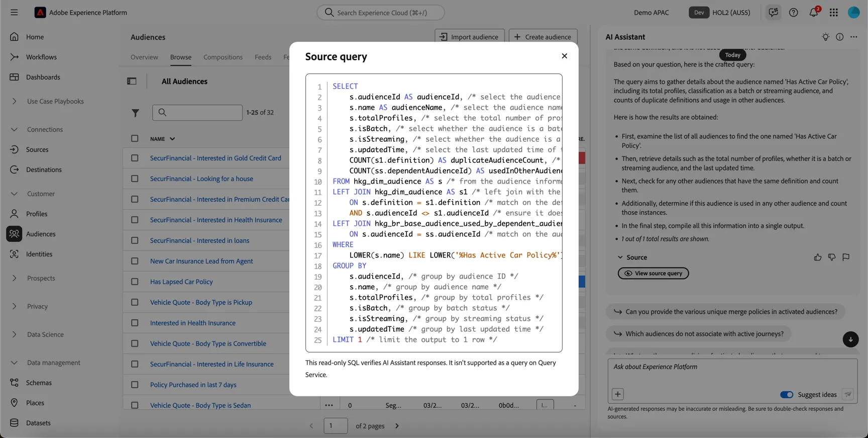The image size is (868, 438).
Task: Click the plus attachment button in chat
Action: click(x=618, y=394)
